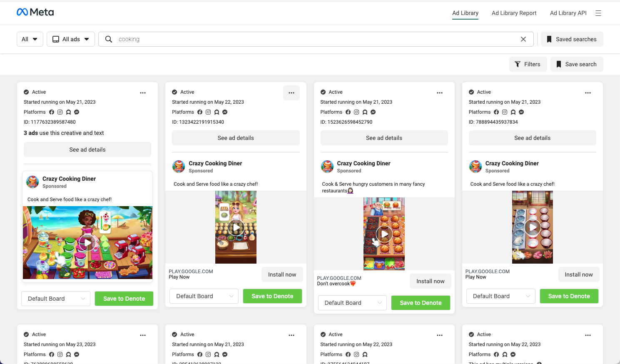Click Save to Denote on the first card
The width and height of the screenshot is (620, 364).
(x=124, y=299)
